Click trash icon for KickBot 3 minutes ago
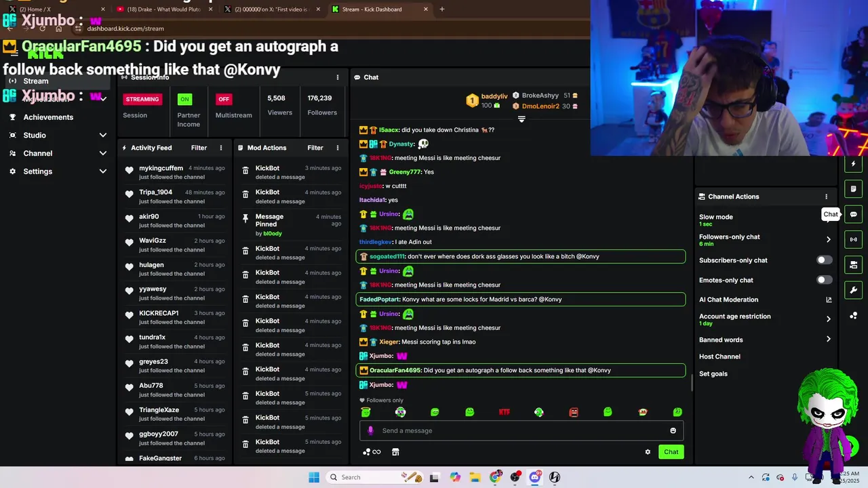Viewport: 868px width, 488px height. (245, 171)
